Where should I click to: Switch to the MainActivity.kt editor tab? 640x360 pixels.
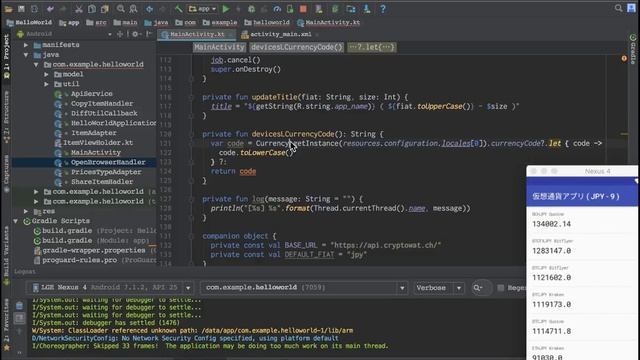[197, 34]
